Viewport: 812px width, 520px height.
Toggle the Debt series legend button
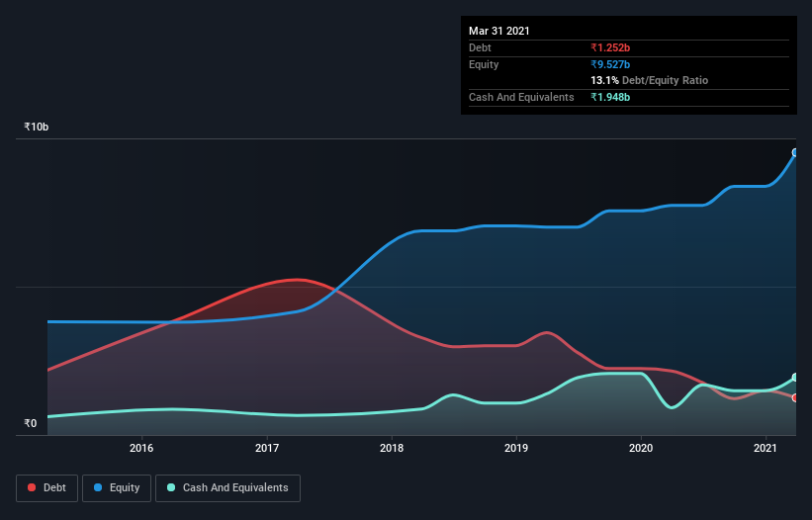[x=47, y=488]
